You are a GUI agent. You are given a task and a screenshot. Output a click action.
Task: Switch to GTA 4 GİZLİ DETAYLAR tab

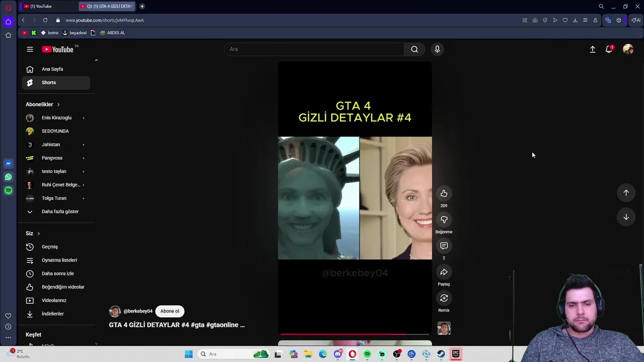click(108, 6)
